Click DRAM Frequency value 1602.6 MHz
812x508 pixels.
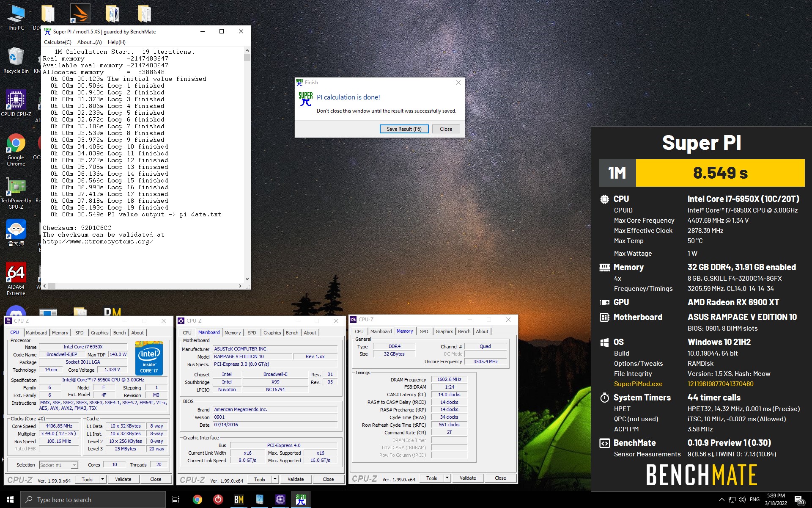[449, 379]
